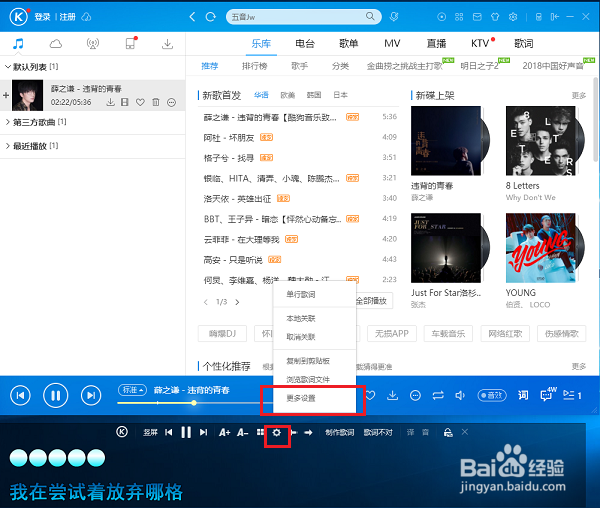This screenshot has width=600, height=508.
Task: Toggle 音 transliteration in lyrics bar
Action: pos(426,433)
